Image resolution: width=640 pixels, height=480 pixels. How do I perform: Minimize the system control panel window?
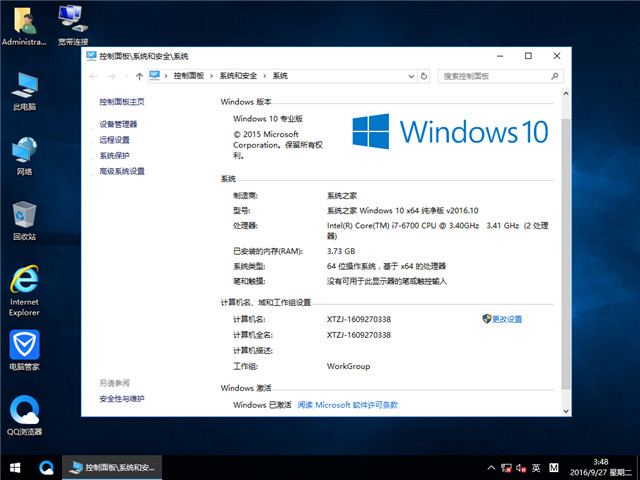point(500,56)
